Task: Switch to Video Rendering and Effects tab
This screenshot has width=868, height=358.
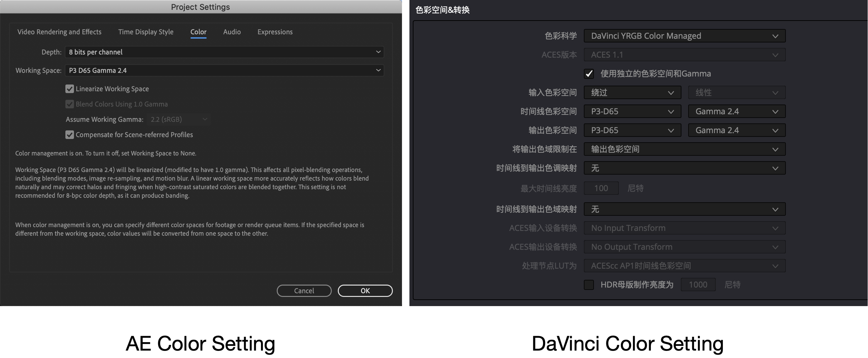Action: 59,32
